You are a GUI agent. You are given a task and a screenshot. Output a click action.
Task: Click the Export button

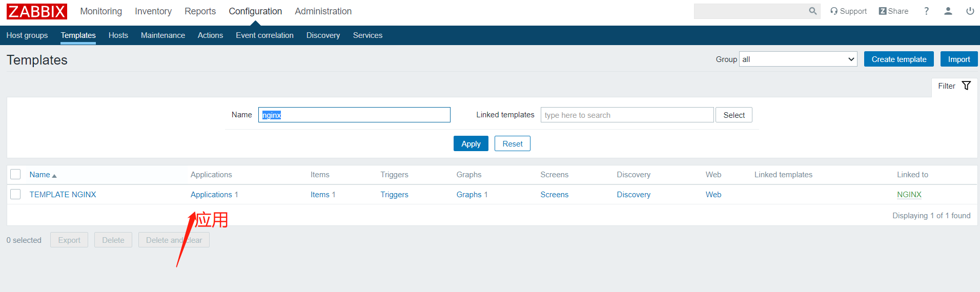click(69, 240)
